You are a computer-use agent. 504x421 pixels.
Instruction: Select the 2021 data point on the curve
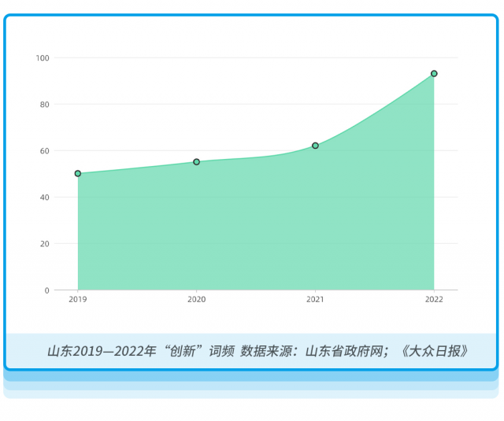[x=315, y=146]
